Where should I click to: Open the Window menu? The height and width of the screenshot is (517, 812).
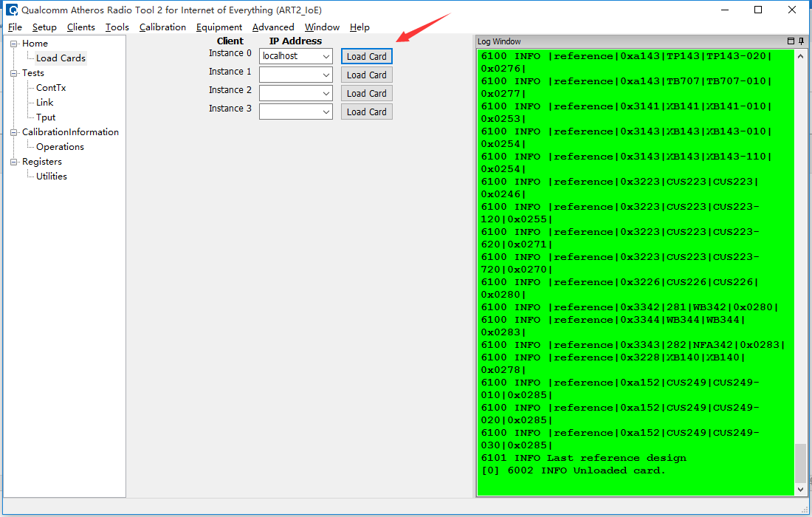322,27
